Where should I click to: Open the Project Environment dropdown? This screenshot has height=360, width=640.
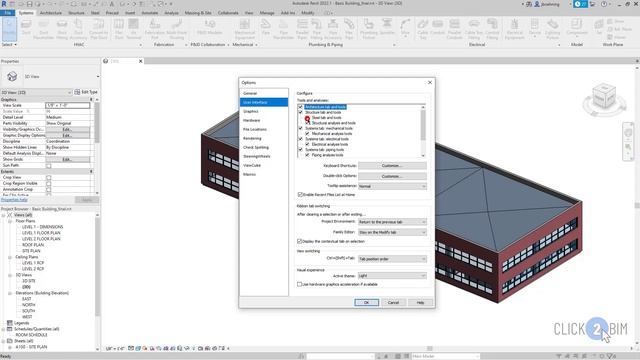click(x=392, y=222)
